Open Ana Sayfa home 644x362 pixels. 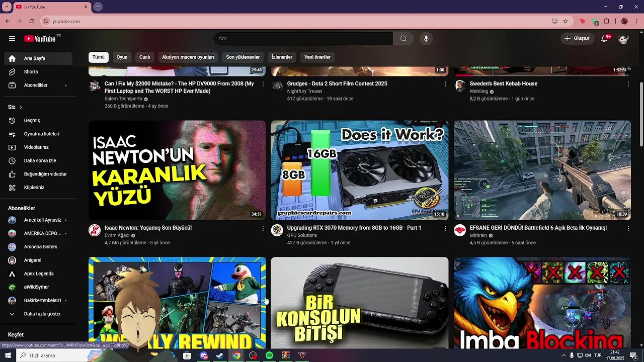tap(38, 58)
